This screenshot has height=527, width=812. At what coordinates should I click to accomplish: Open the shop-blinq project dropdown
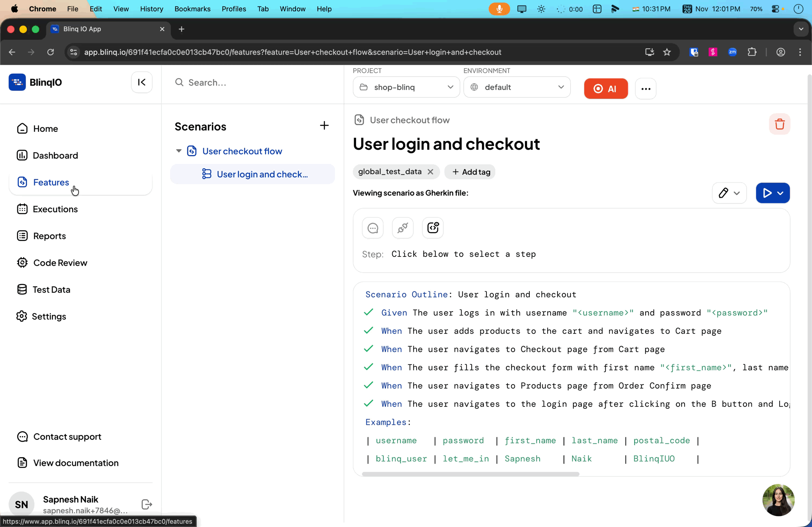(406, 87)
